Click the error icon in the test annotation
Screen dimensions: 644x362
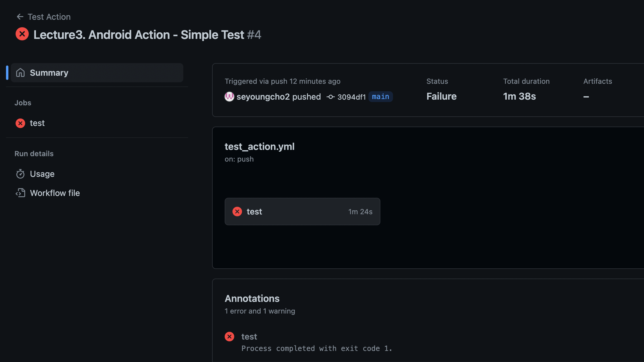coord(229,337)
